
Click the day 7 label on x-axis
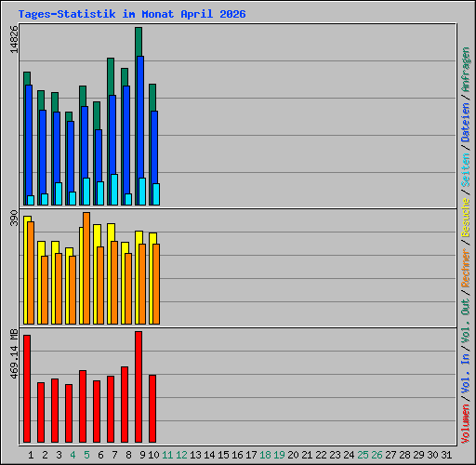[x=114, y=455]
